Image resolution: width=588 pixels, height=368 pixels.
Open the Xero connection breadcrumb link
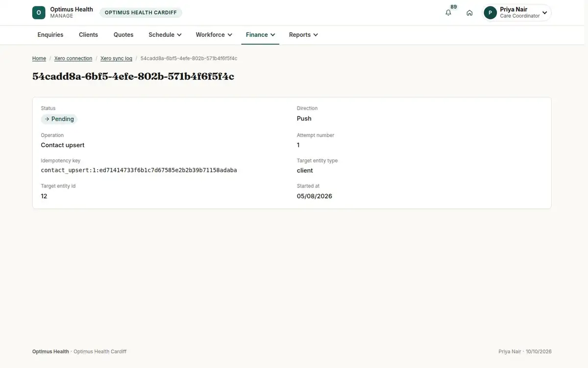click(73, 58)
